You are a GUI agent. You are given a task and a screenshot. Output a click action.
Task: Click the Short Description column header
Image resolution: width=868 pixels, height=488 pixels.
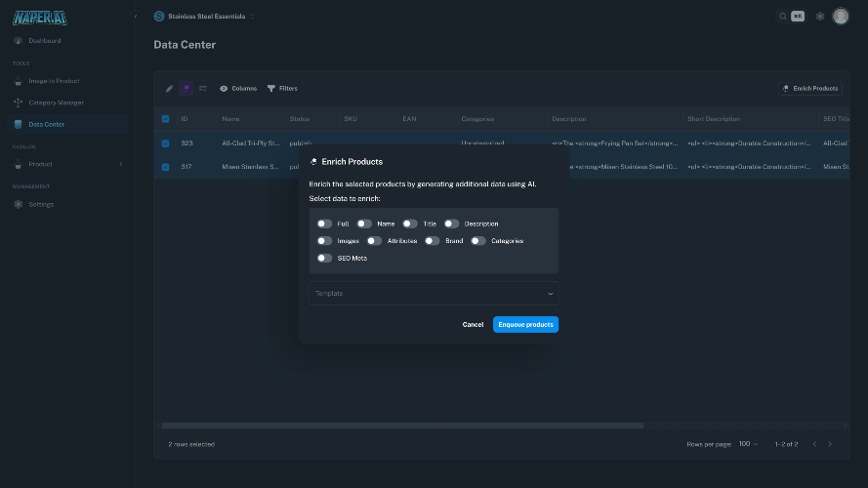(x=714, y=119)
